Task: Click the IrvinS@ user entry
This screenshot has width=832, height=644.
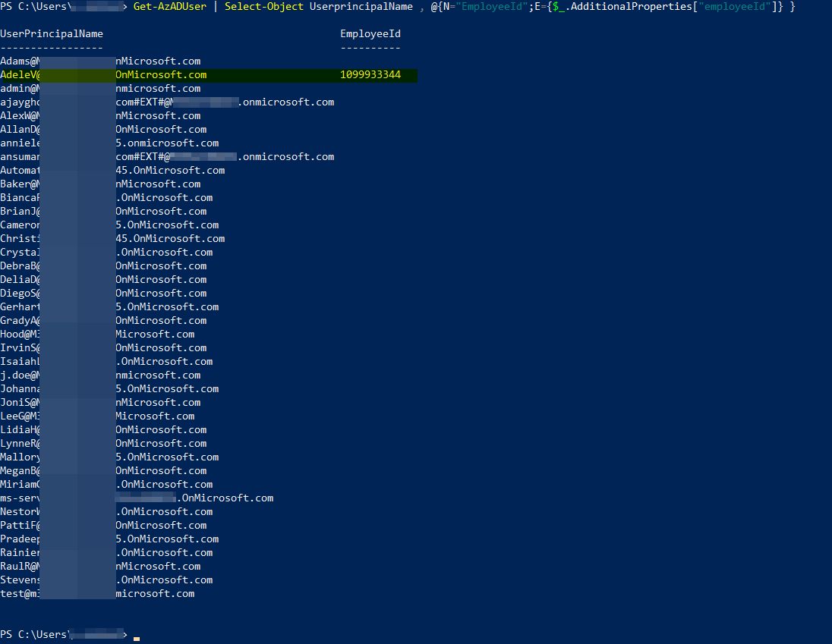Action: click(x=103, y=347)
